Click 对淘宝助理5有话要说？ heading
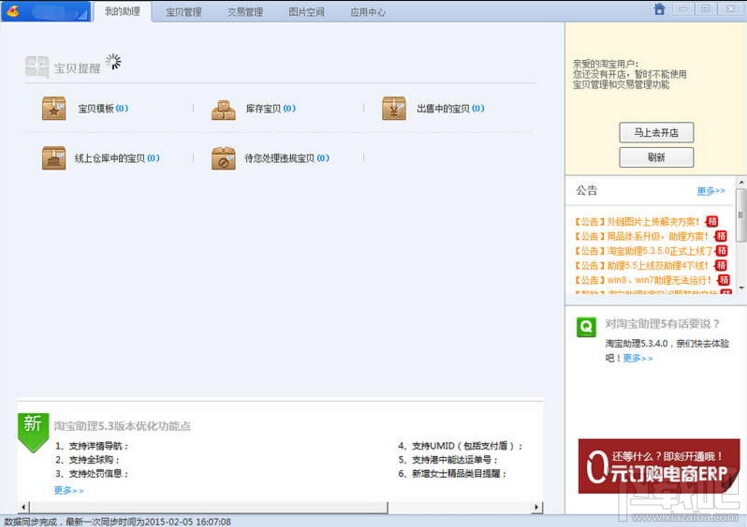 click(662, 324)
